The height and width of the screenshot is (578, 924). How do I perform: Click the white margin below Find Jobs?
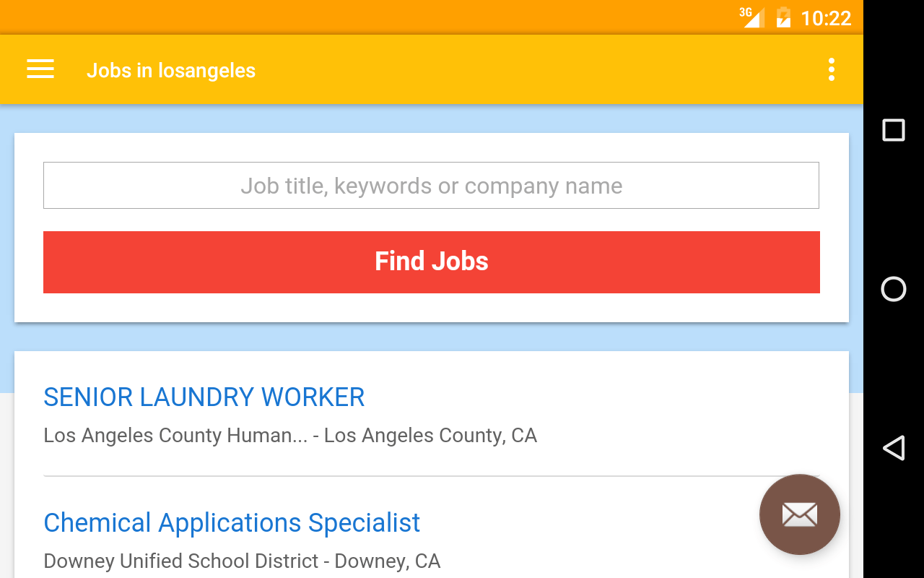coord(432,307)
